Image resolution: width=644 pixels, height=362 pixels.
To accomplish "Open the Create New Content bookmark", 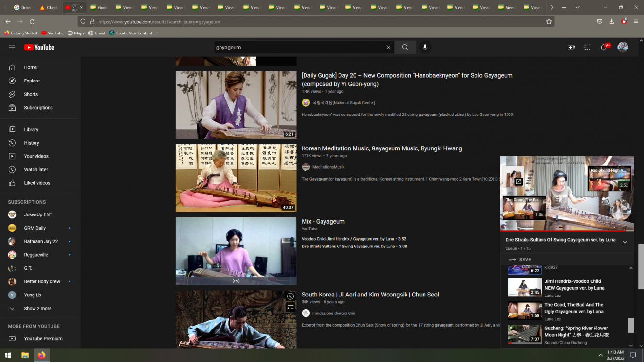I will [x=134, y=33].
